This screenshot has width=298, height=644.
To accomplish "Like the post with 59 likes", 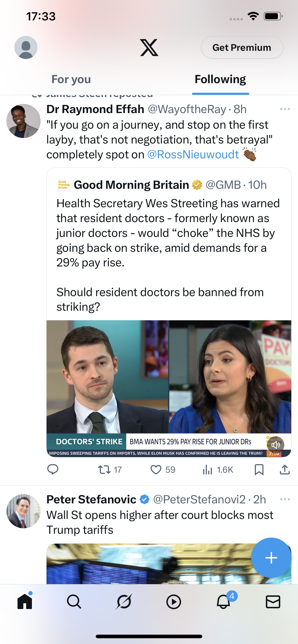I will [163, 470].
